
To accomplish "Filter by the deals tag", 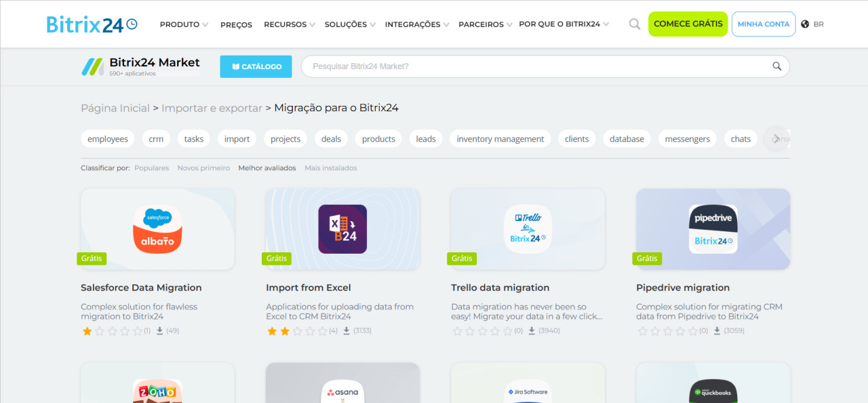I will click(x=331, y=139).
